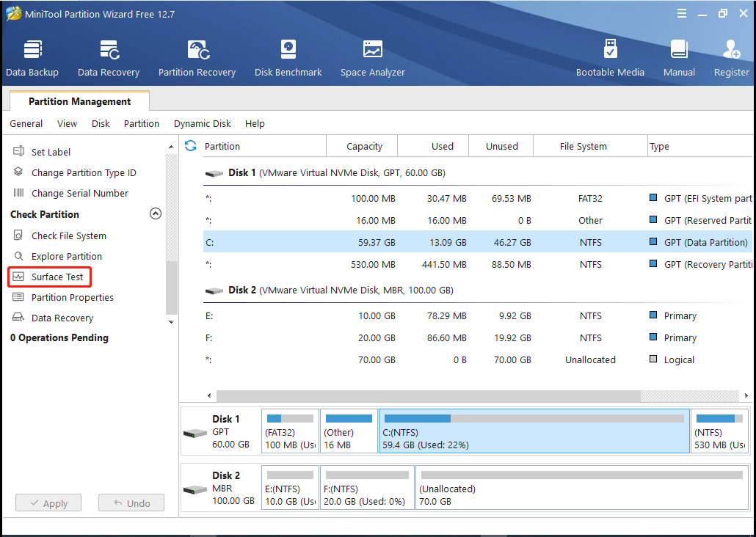Click the horizontal scrollbar thumb
This screenshot has width=756, height=537.
click(x=429, y=395)
